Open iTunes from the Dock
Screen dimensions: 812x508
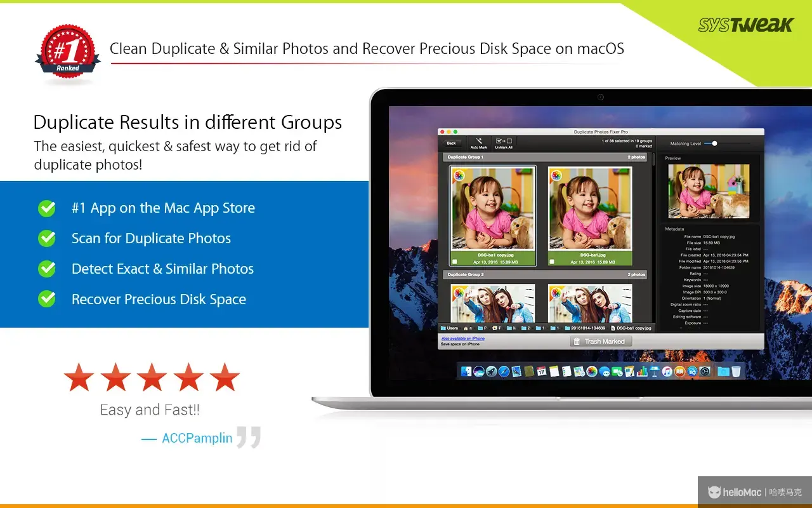[667, 371]
